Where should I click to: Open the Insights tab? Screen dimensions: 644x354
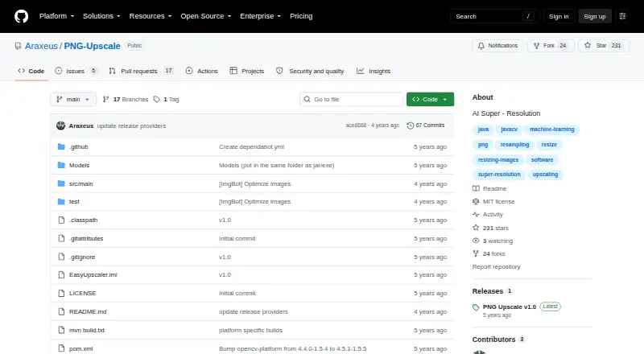[x=374, y=71]
